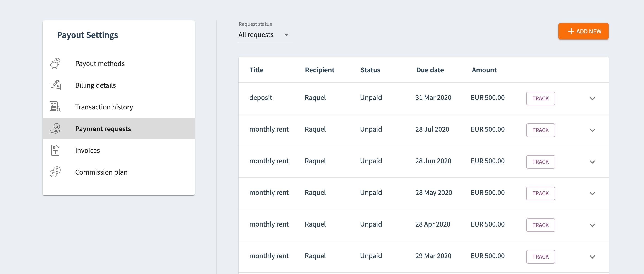Click the plus icon in Add New
644x274 pixels.
pos(571,31)
